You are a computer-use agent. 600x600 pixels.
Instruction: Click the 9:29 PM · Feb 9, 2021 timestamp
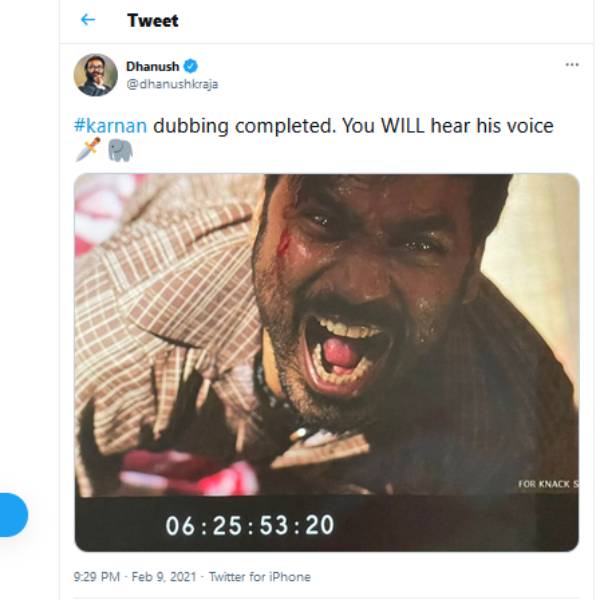[x=135, y=577]
